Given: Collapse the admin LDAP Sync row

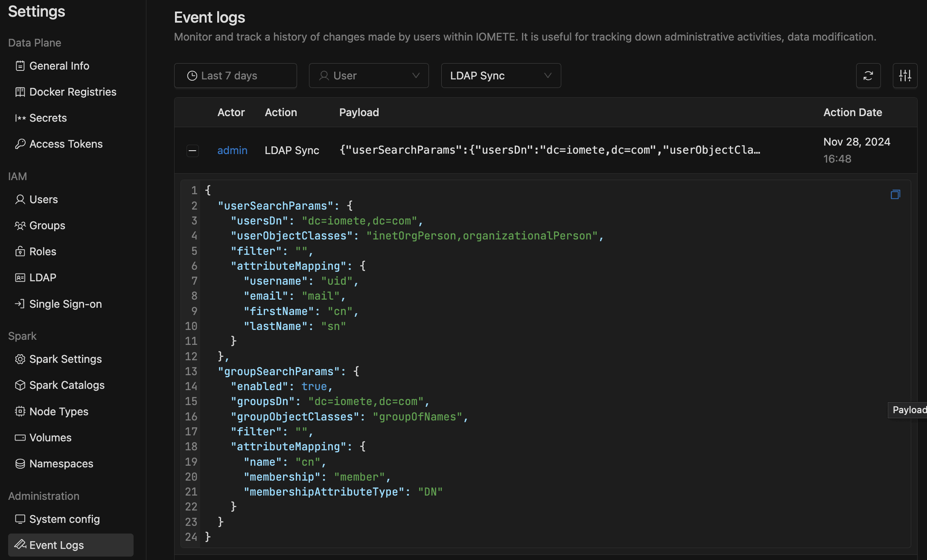Looking at the screenshot, I should pos(192,150).
